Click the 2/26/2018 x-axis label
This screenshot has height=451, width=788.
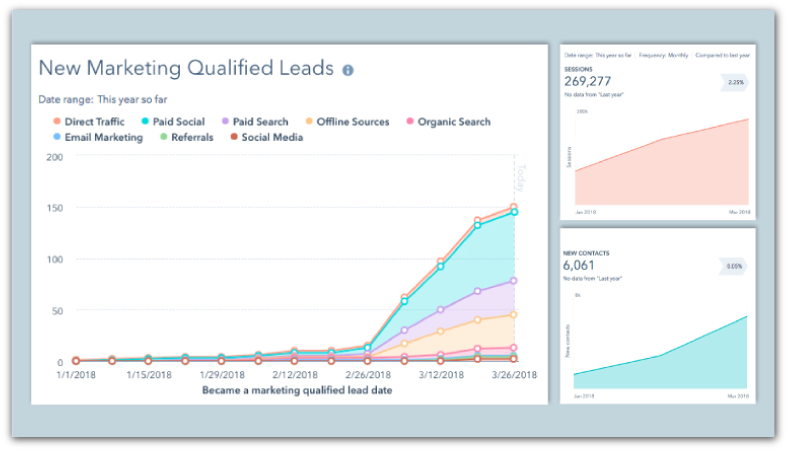(368, 375)
